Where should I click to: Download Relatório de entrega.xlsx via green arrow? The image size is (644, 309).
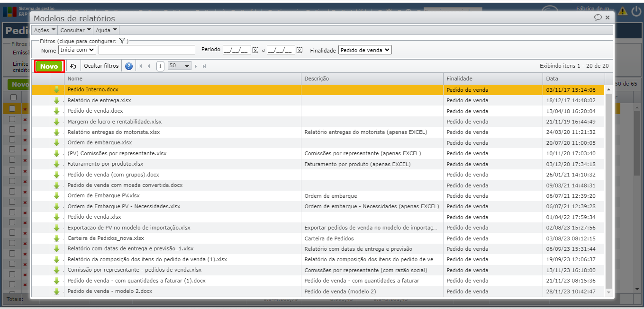[x=57, y=100]
